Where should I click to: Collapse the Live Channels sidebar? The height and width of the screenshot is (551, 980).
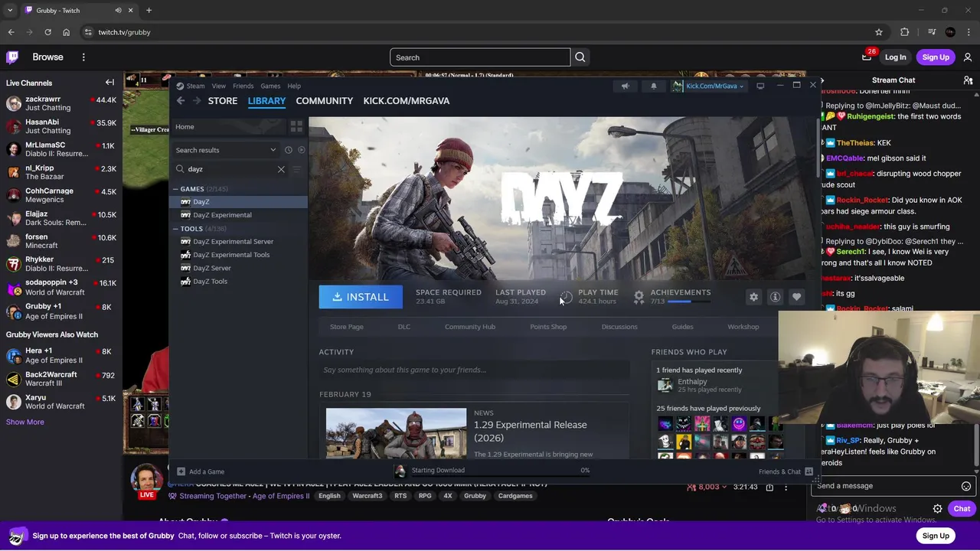109,83
